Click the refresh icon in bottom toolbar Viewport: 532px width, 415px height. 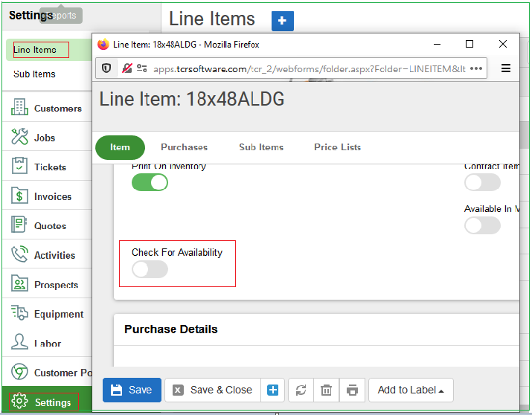point(301,390)
